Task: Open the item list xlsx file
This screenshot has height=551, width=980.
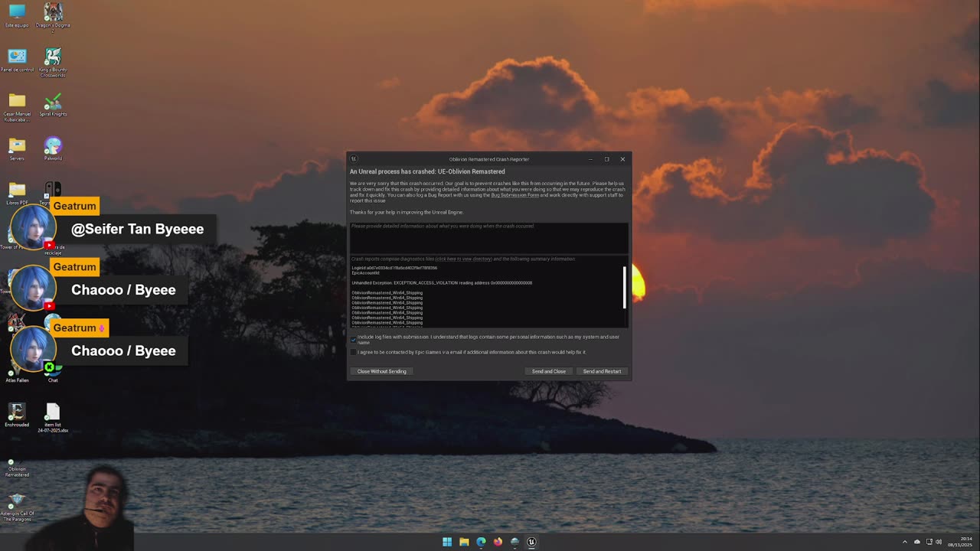Action: [x=53, y=418]
